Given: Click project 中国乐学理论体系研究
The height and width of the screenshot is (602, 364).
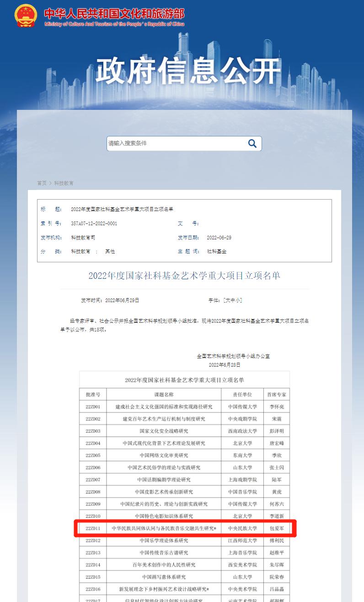Looking at the screenshot, I should (x=164, y=540).
